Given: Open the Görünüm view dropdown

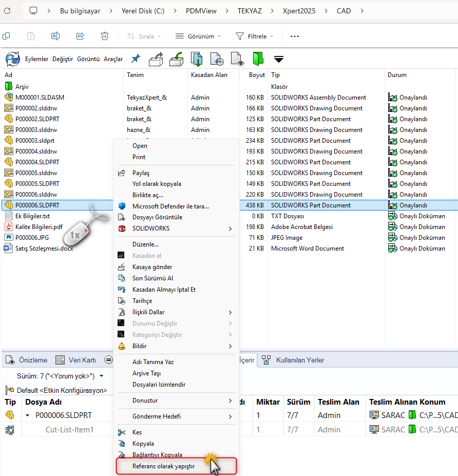Looking at the screenshot, I should pyautogui.click(x=198, y=36).
